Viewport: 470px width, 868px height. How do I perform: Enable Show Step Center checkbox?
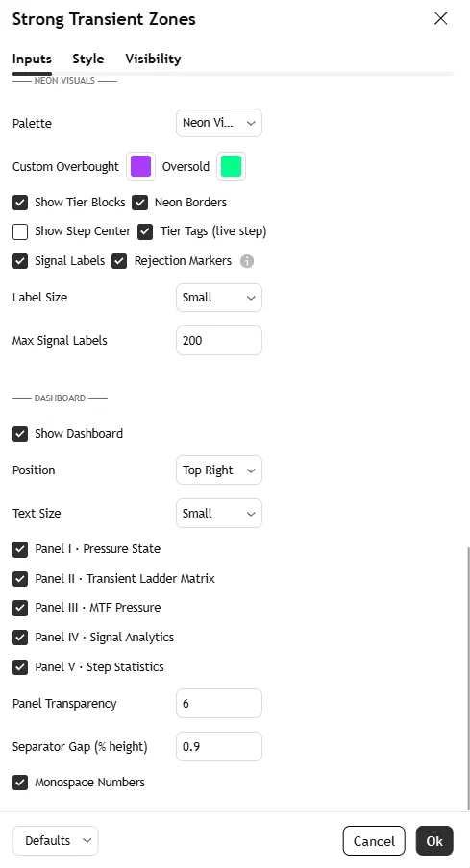[x=20, y=231]
